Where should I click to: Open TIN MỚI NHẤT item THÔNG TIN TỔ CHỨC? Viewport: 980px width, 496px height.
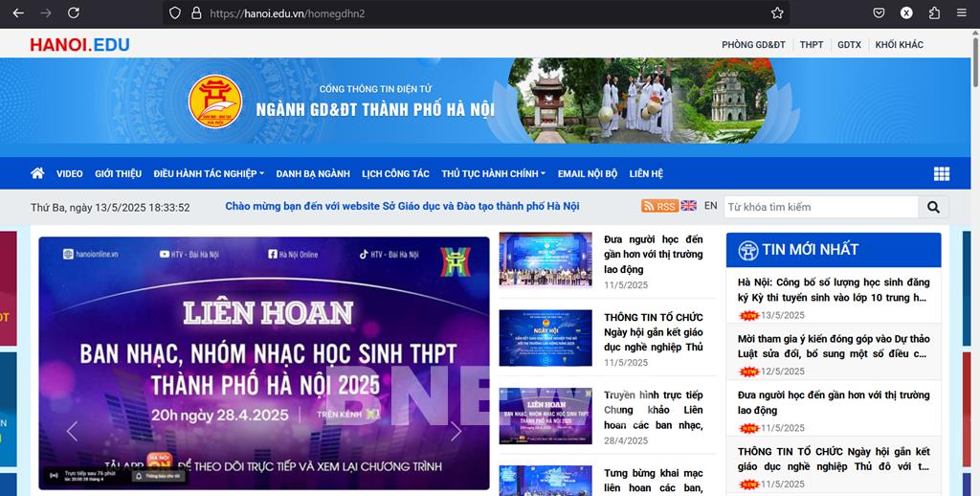click(x=834, y=459)
